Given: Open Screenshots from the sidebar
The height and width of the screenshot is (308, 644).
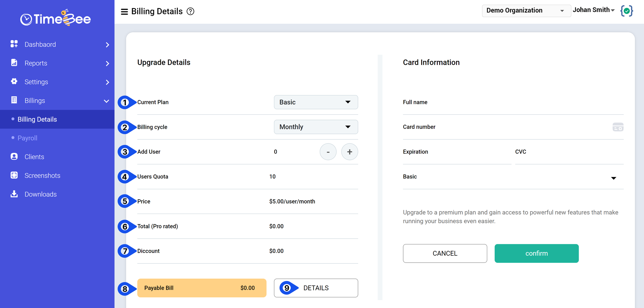Looking at the screenshot, I should point(42,176).
